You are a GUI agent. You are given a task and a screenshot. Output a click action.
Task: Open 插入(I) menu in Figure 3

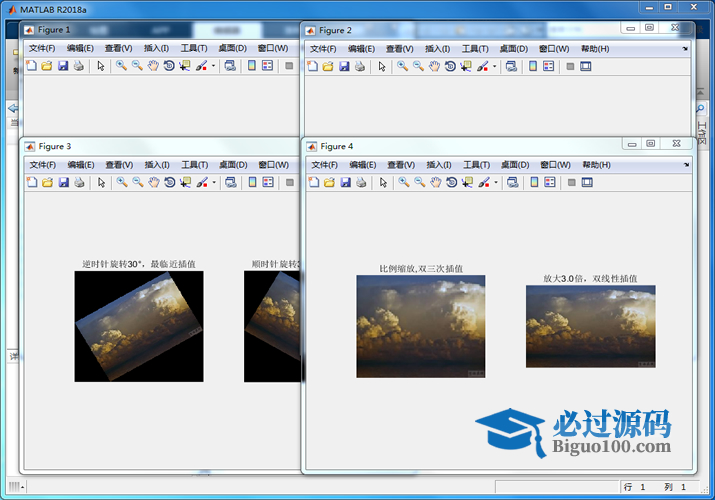pyautogui.click(x=157, y=165)
